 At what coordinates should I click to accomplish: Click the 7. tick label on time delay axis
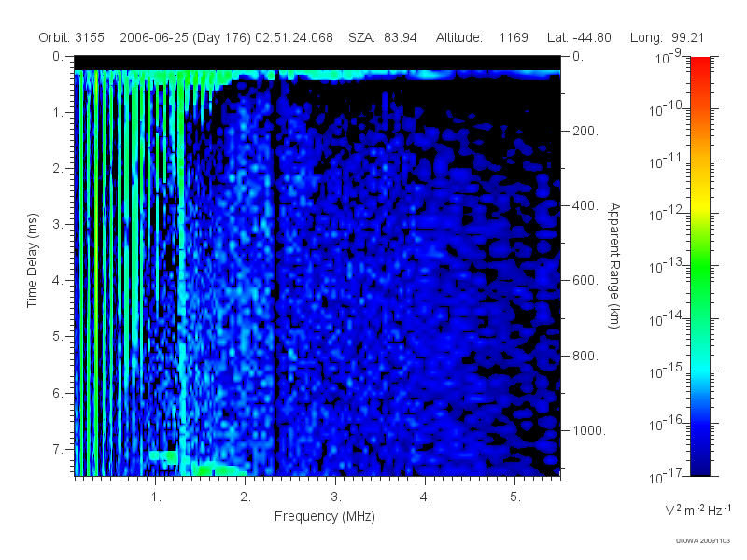point(57,449)
